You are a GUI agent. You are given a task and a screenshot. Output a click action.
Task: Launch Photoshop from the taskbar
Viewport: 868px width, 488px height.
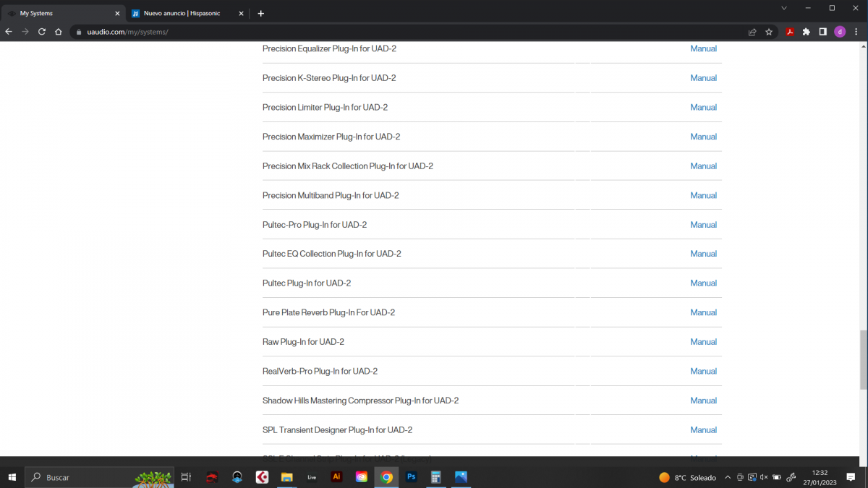[x=411, y=477]
